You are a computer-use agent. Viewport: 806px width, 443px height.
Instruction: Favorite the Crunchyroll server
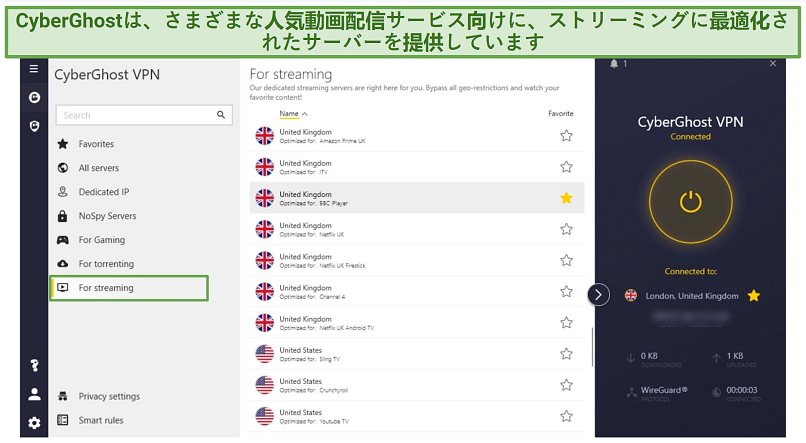coord(566,385)
